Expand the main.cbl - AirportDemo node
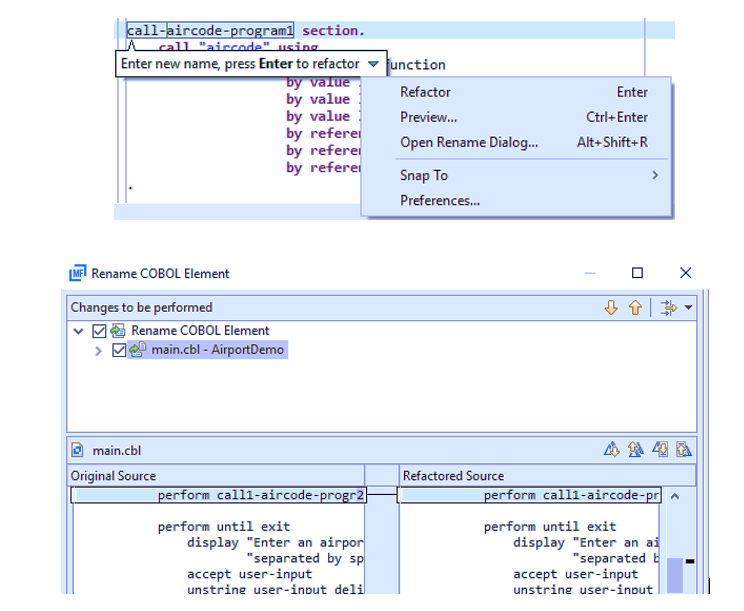The width and height of the screenshot is (744, 611). (x=98, y=351)
